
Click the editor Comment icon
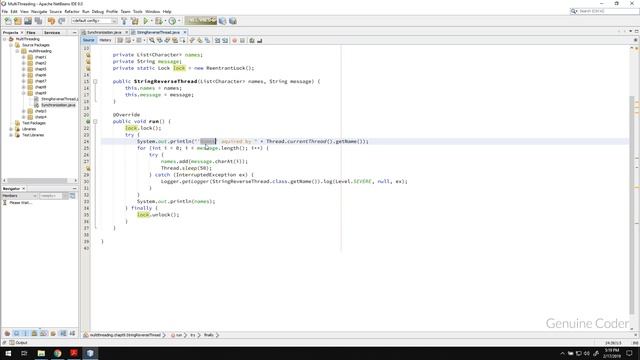point(252,40)
